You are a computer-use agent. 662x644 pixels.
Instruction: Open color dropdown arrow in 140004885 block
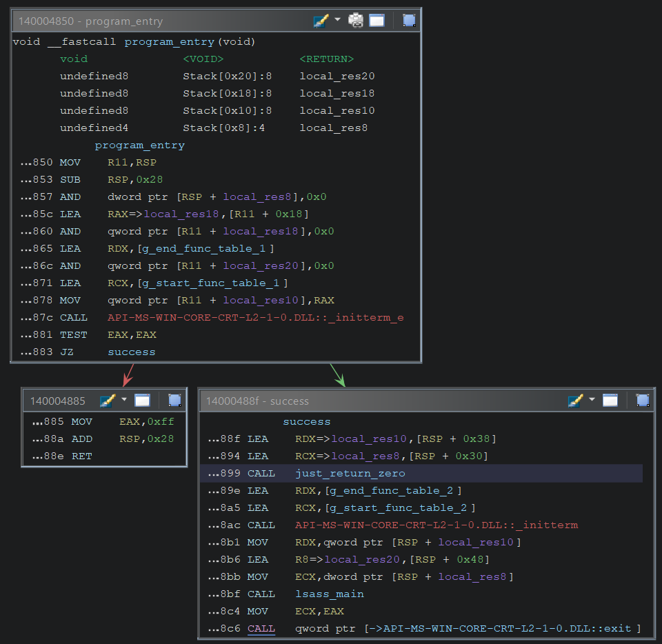(x=124, y=399)
